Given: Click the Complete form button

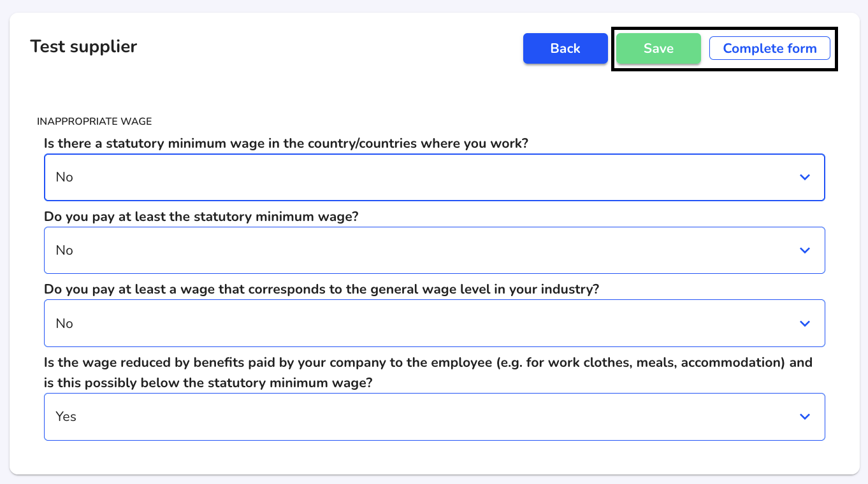Looking at the screenshot, I should (770, 48).
